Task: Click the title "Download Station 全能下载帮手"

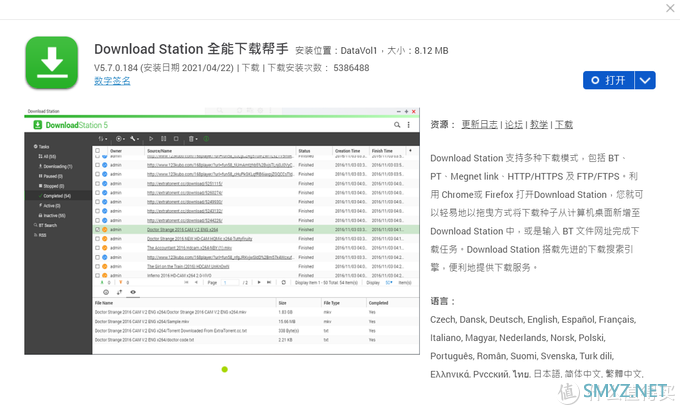Action: (x=191, y=49)
